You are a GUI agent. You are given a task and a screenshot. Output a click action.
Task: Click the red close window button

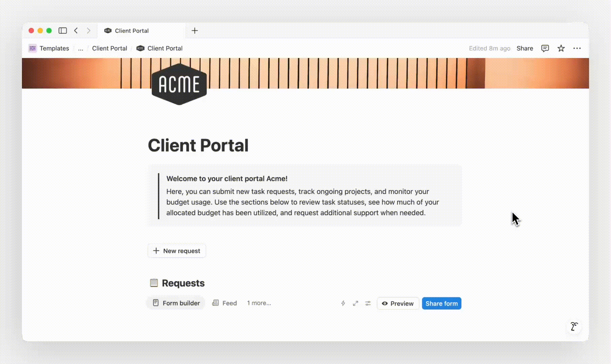click(31, 31)
